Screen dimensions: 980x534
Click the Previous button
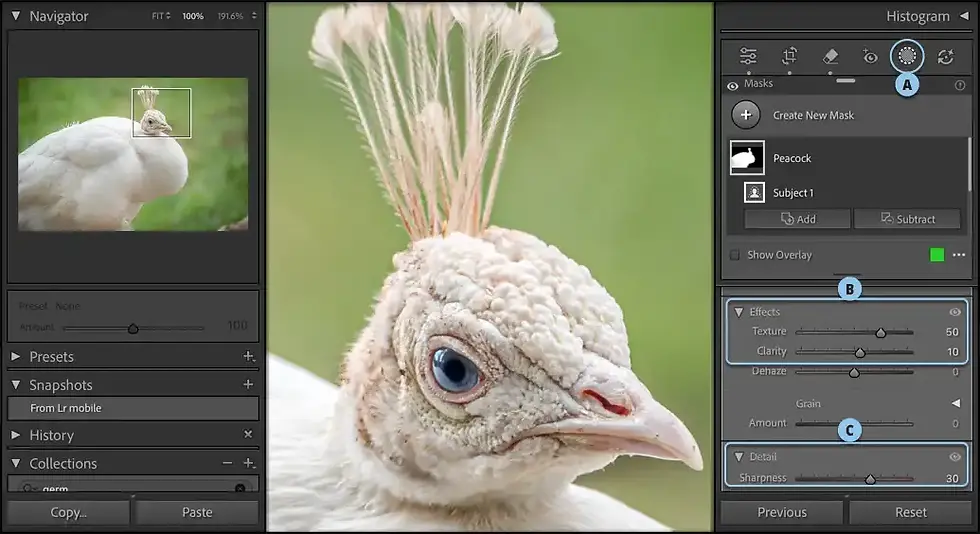[x=782, y=512]
